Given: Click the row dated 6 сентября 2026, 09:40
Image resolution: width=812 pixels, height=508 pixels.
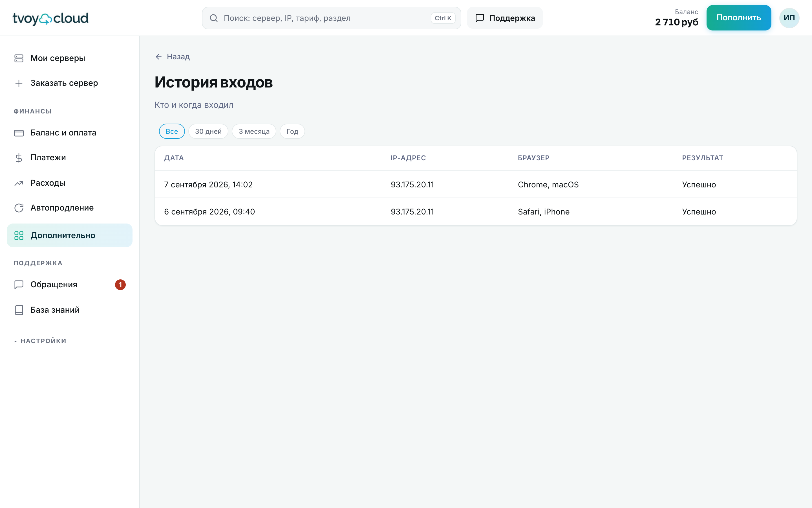Looking at the screenshot, I should pyautogui.click(x=475, y=212).
